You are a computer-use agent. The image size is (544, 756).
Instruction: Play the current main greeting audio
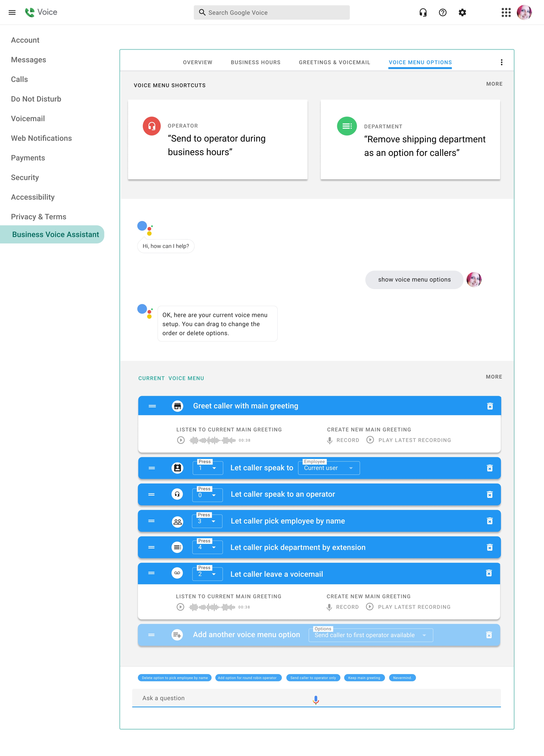point(181,440)
